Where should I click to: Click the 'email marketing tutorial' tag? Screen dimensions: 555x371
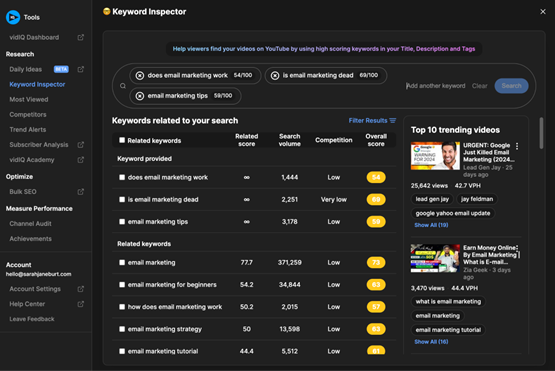point(448,330)
